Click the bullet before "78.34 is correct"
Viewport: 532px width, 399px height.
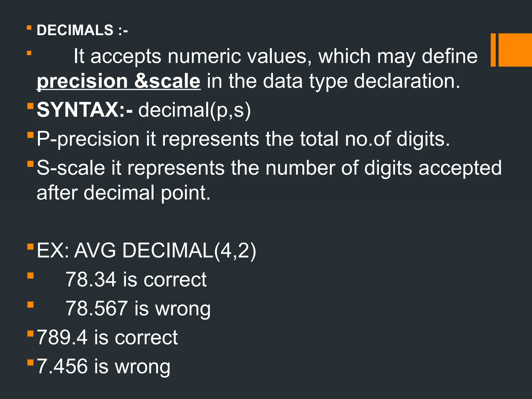tap(30, 275)
